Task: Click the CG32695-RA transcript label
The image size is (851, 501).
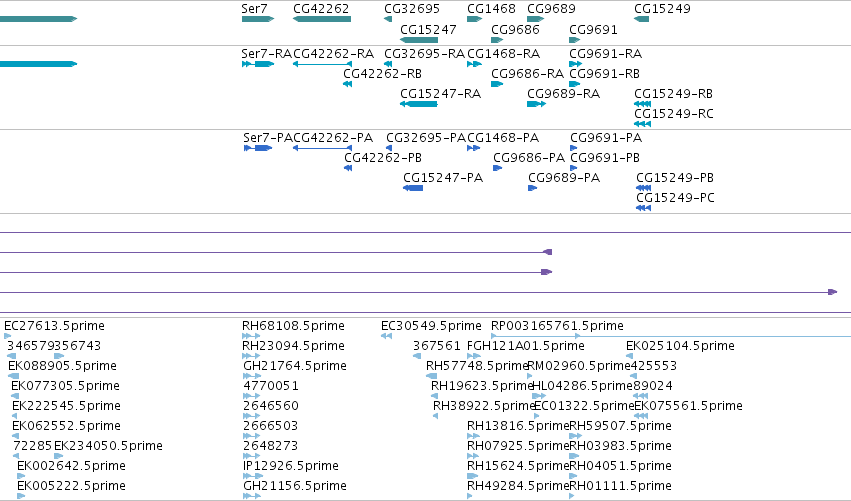Action: click(424, 54)
